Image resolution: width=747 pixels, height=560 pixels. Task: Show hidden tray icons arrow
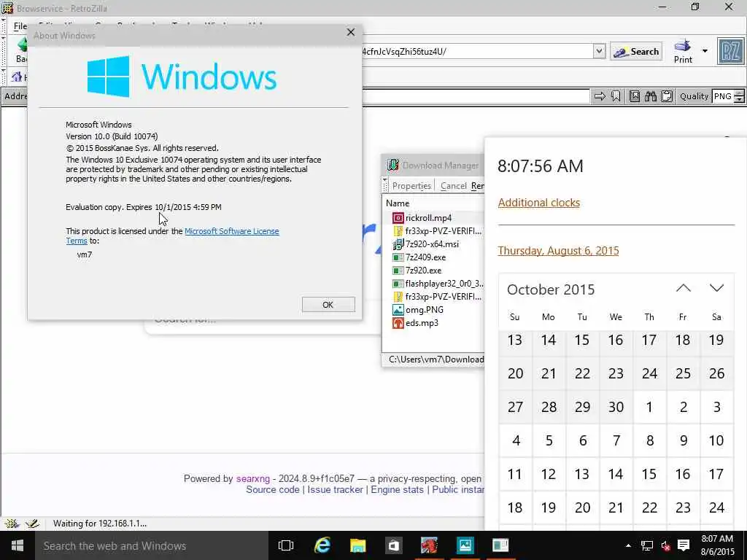(628, 545)
